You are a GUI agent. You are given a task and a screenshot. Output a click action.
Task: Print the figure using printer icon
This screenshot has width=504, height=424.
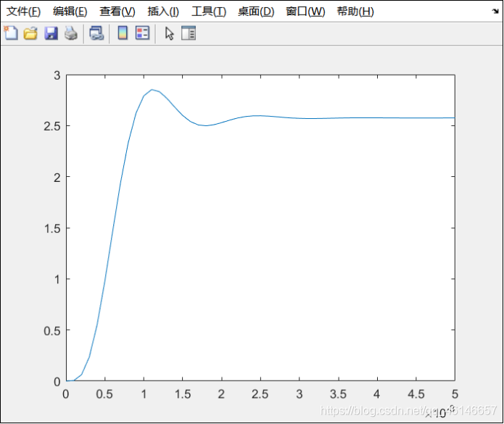[71, 33]
